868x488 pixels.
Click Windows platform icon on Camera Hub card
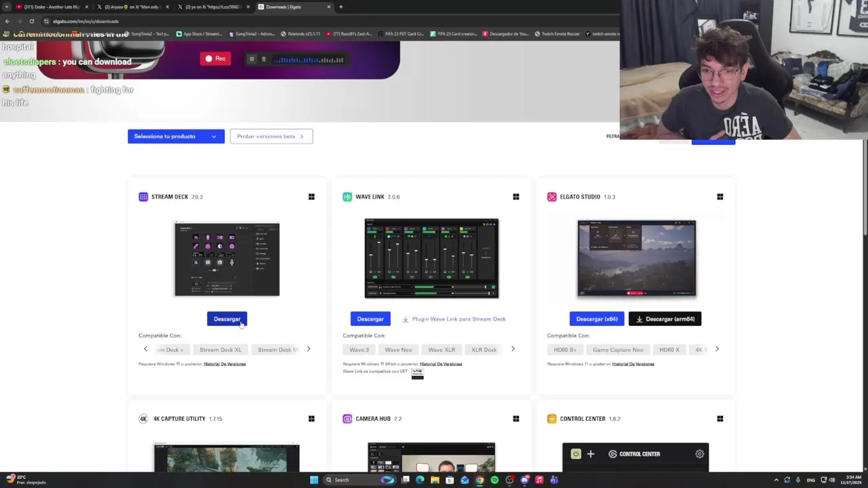click(x=516, y=419)
